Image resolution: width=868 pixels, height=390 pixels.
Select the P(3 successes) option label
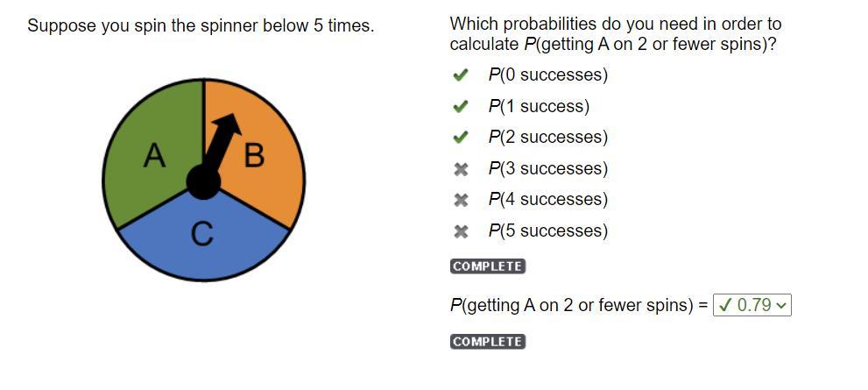[547, 169]
